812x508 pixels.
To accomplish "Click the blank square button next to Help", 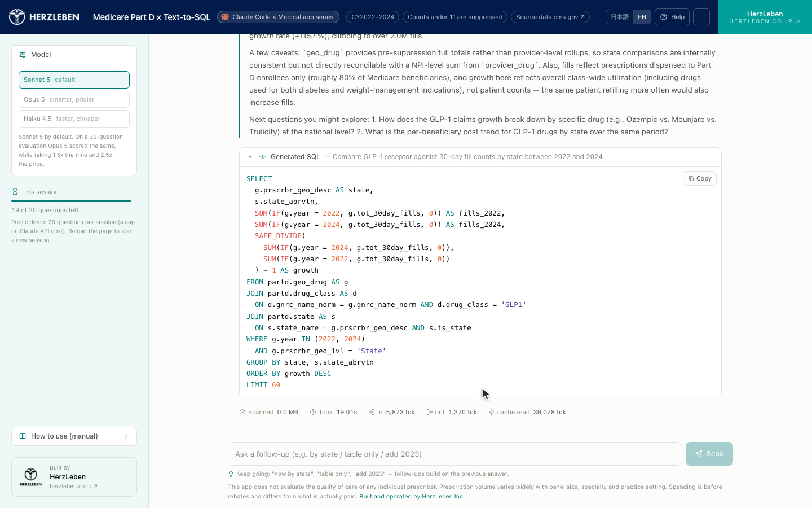I will tap(701, 17).
